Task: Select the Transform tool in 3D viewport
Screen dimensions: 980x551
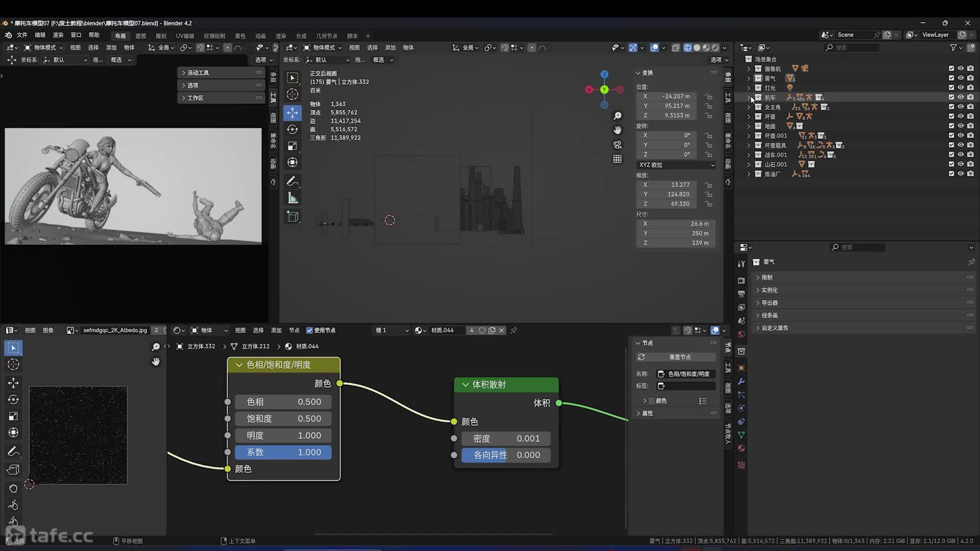Action: (x=292, y=162)
